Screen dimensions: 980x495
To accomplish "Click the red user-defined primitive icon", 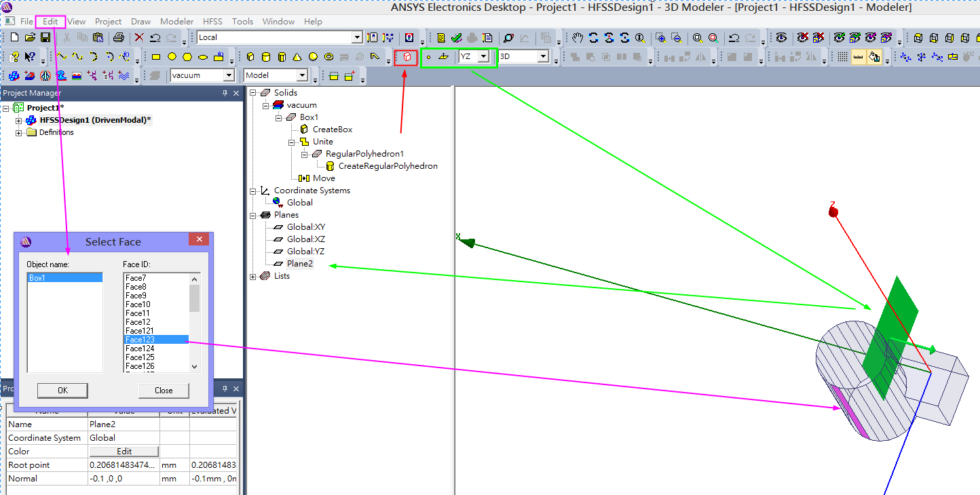I will pyautogui.click(x=406, y=58).
